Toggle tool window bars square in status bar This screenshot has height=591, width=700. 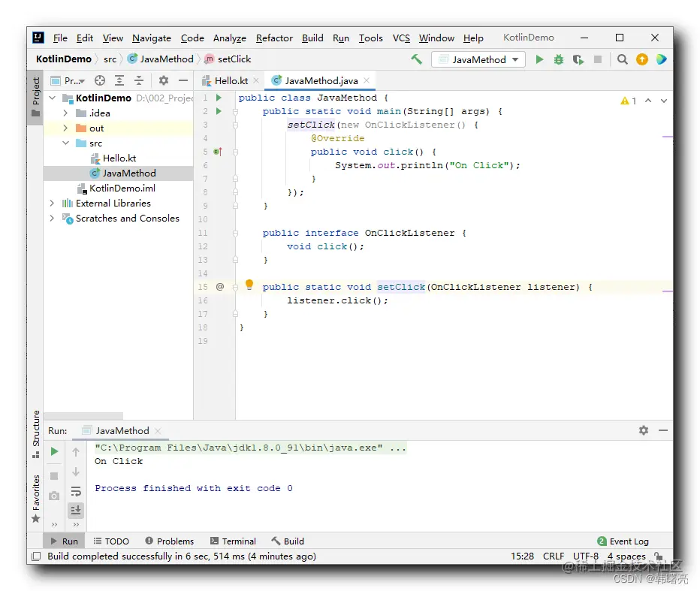pos(36,556)
